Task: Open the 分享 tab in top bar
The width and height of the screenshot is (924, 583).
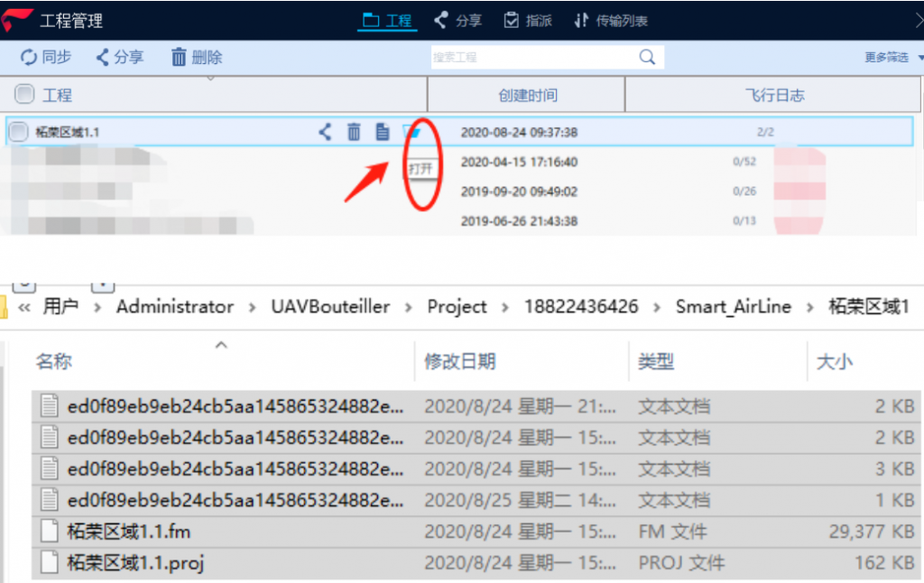Action: (x=457, y=21)
